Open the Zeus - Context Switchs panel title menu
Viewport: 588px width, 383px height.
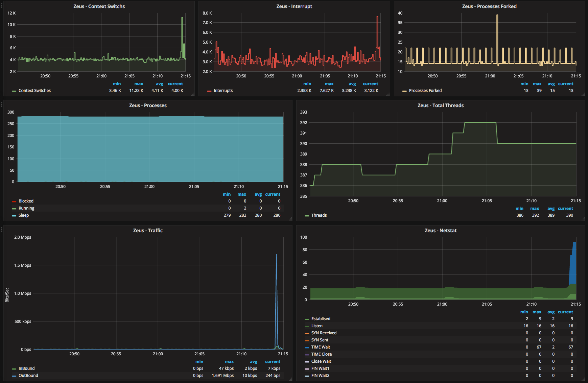click(x=99, y=6)
